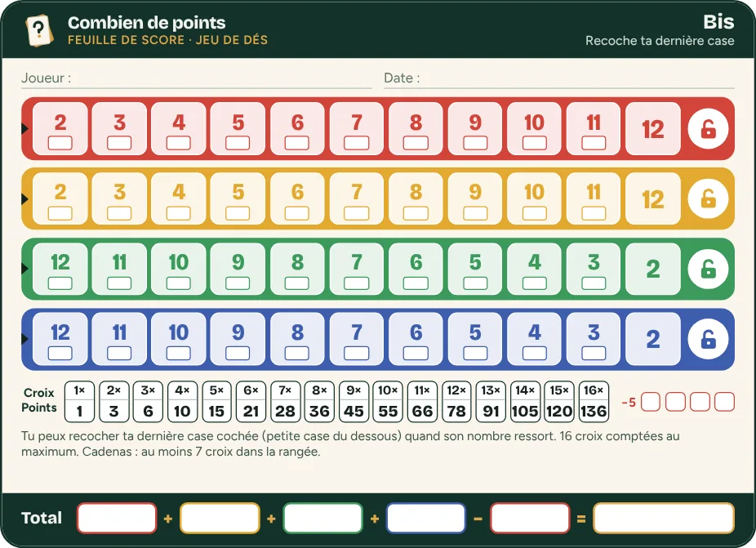
Task: Mark the yellow 12 cell
Action: pos(653,198)
